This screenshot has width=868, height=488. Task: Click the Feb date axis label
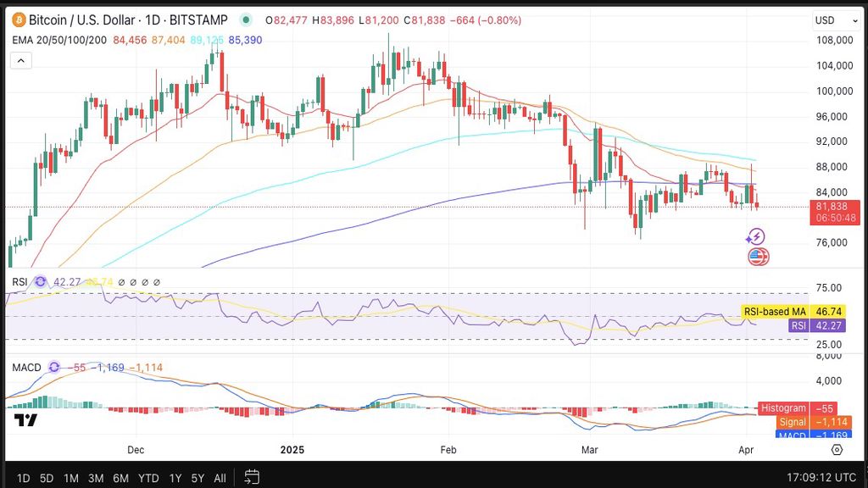click(x=448, y=450)
